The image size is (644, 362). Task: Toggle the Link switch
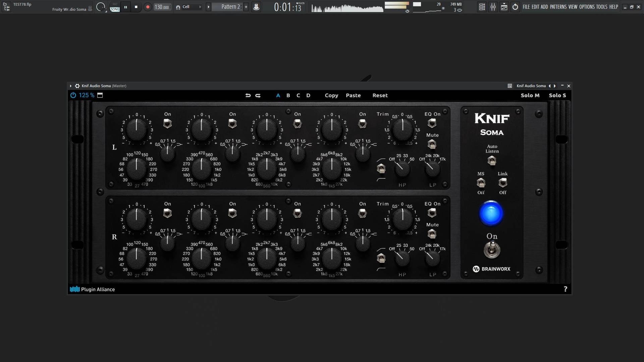click(x=502, y=183)
